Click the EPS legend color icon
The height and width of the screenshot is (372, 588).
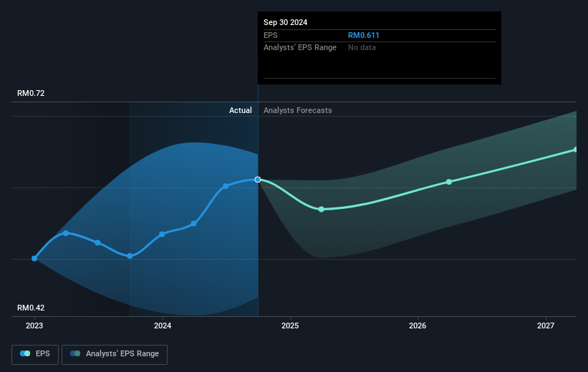(x=25, y=353)
